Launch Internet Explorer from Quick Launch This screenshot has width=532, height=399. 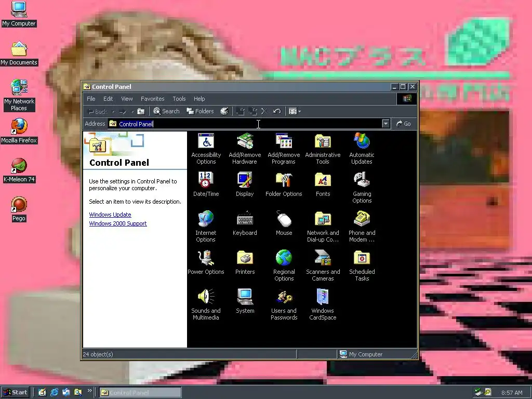tap(54, 393)
